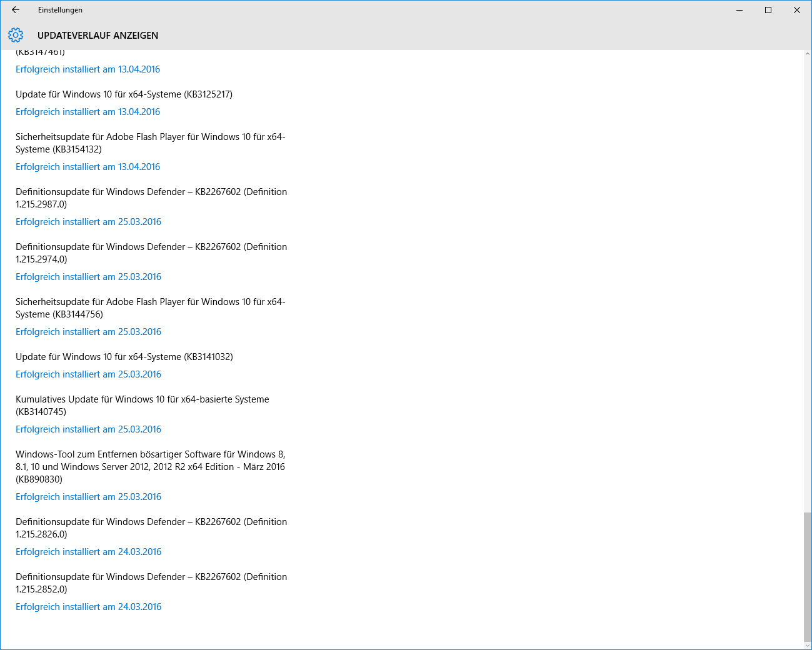Open install status link for Definition 1.215.2826.0
Viewport: 812px width, 650px height.
click(88, 552)
